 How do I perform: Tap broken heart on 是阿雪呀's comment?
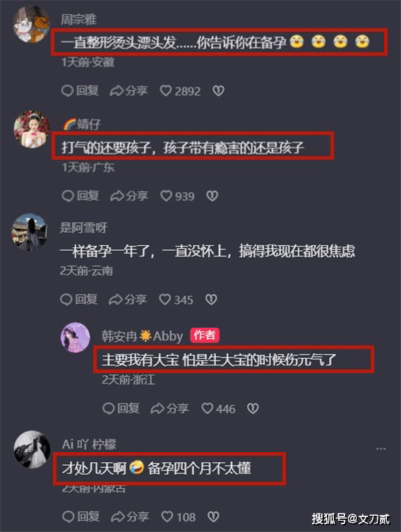211,300
